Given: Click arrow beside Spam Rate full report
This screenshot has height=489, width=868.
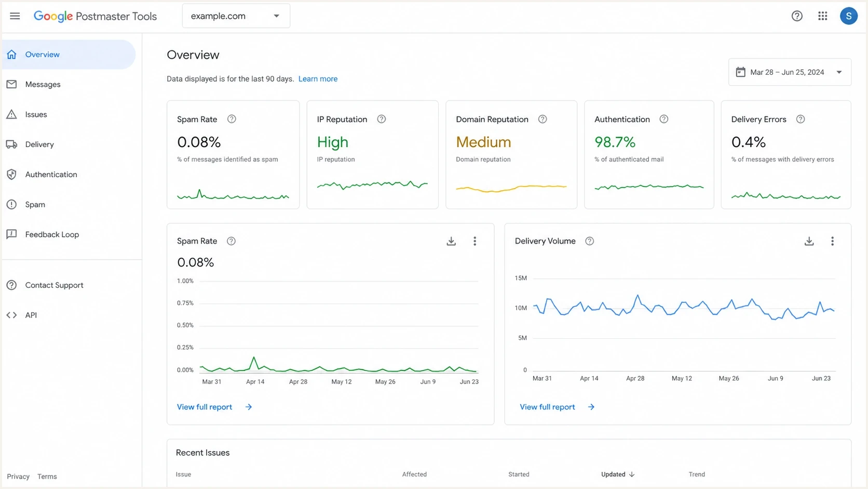Looking at the screenshot, I should point(249,407).
